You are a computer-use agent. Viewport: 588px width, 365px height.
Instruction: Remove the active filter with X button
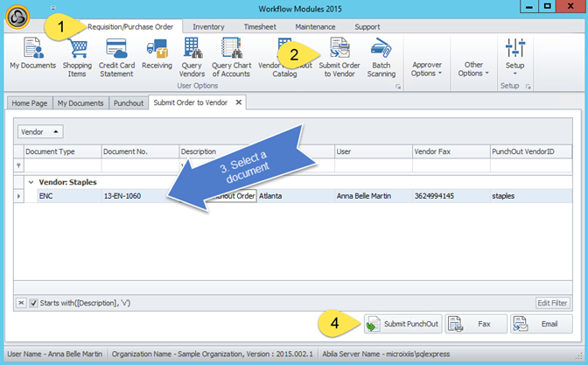coord(21,303)
